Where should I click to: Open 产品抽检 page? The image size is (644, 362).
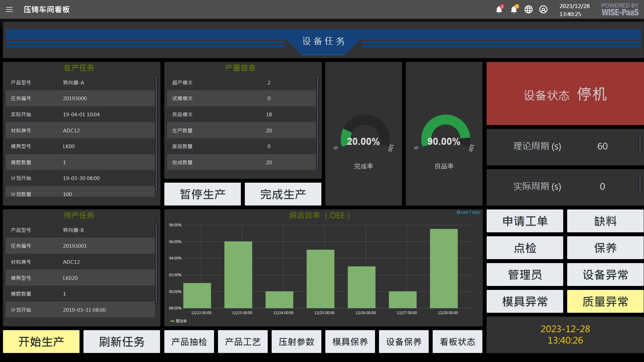[x=189, y=342]
